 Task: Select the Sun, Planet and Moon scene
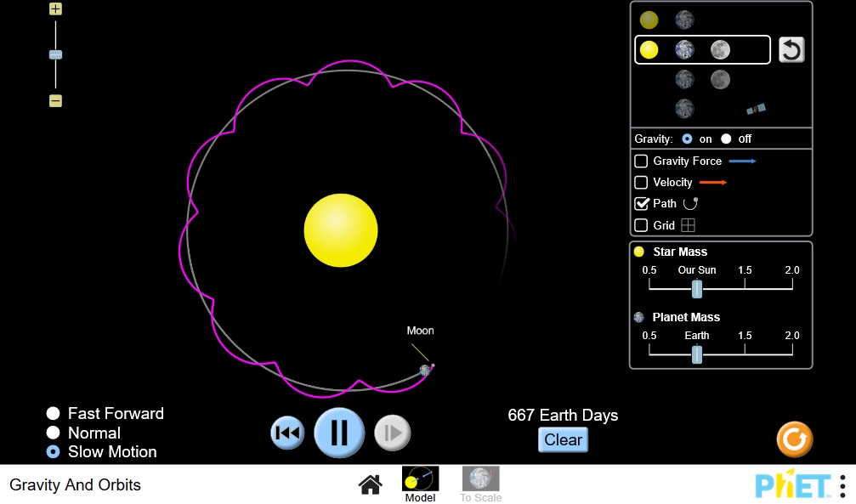coord(702,49)
